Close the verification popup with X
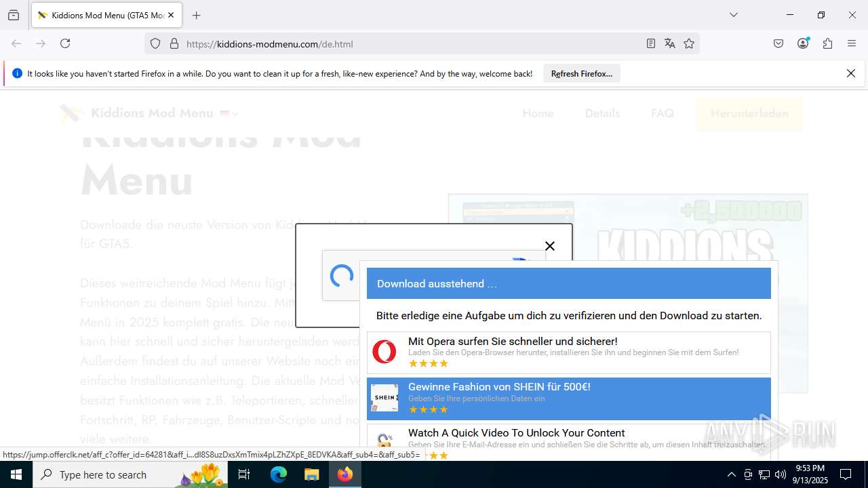 point(550,246)
